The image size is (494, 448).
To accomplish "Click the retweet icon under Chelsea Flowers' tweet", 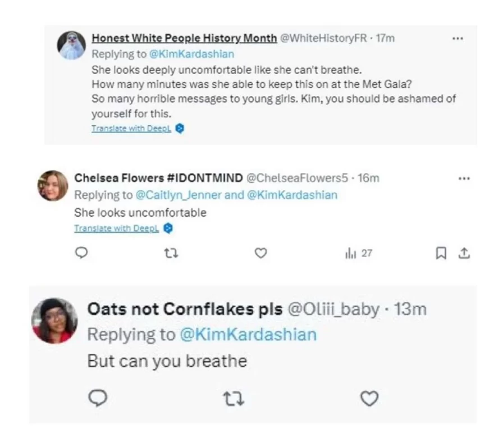I will (172, 253).
